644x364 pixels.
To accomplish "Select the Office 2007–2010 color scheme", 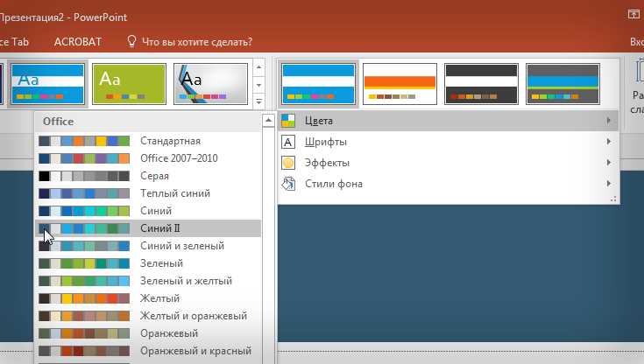I will click(x=148, y=158).
